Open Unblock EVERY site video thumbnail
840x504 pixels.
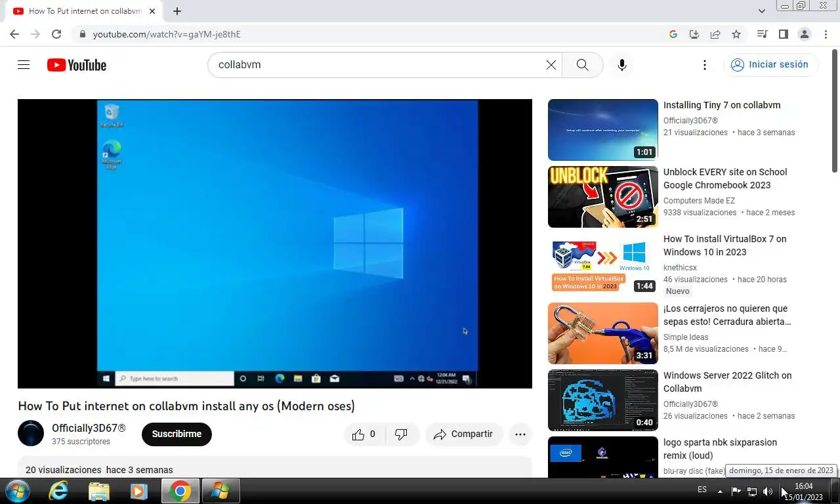[602, 197]
